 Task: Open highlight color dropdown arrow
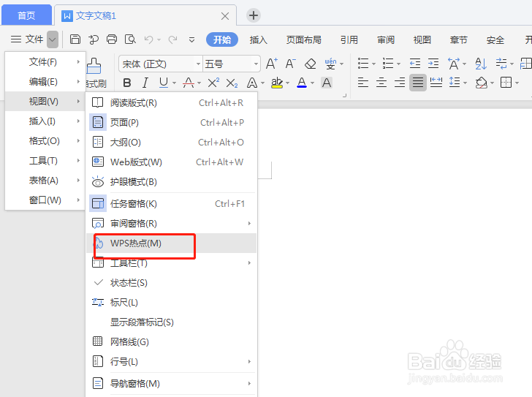[x=288, y=83]
